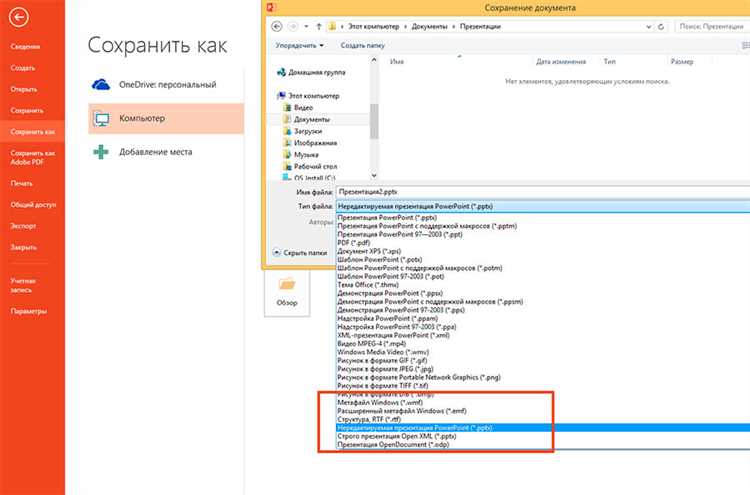Viewport: 750px width, 495px height.
Task: Sort by the Тип column header
Action: [x=609, y=62]
